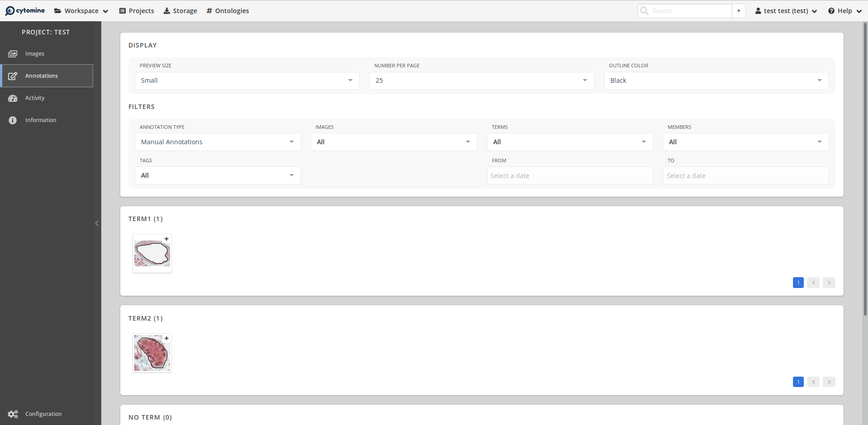This screenshot has width=868, height=425.
Task: Click the plus icon on TERM1 thumbnail
Action: click(x=166, y=239)
